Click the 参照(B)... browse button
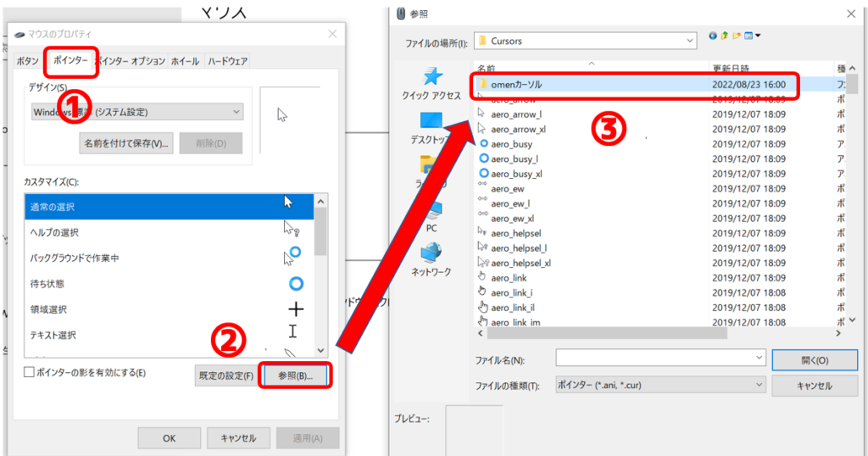 pyautogui.click(x=296, y=375)
